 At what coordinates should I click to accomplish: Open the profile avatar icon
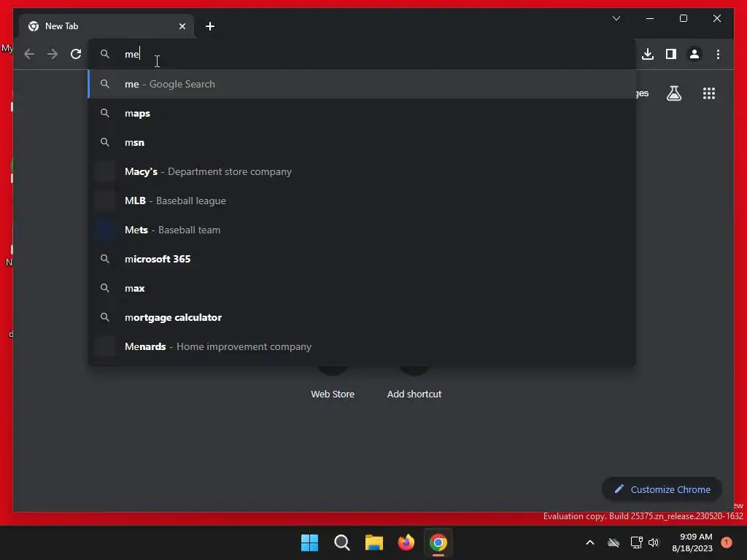coord(694,54)
